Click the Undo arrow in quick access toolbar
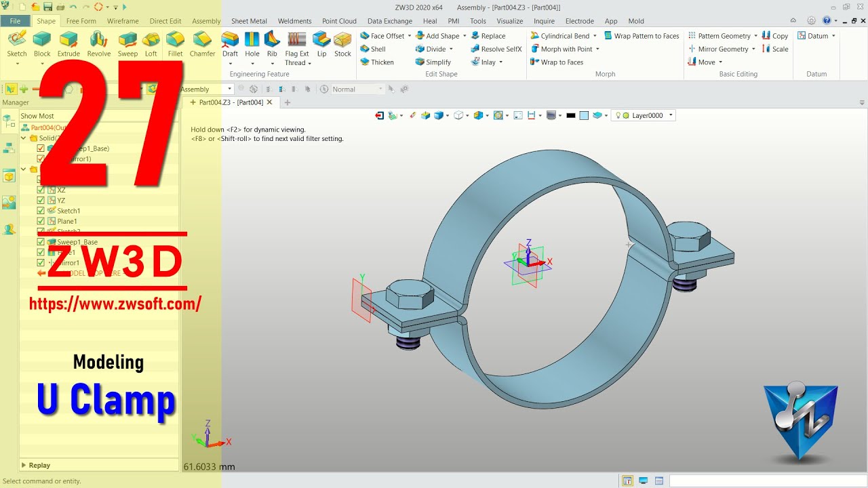 click(x=73, y=7)
